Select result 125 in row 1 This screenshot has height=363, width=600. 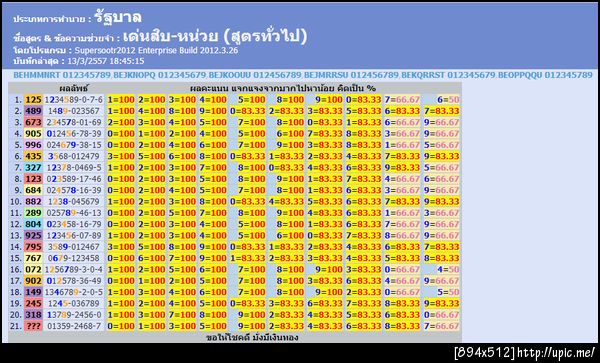click(33, 100)
